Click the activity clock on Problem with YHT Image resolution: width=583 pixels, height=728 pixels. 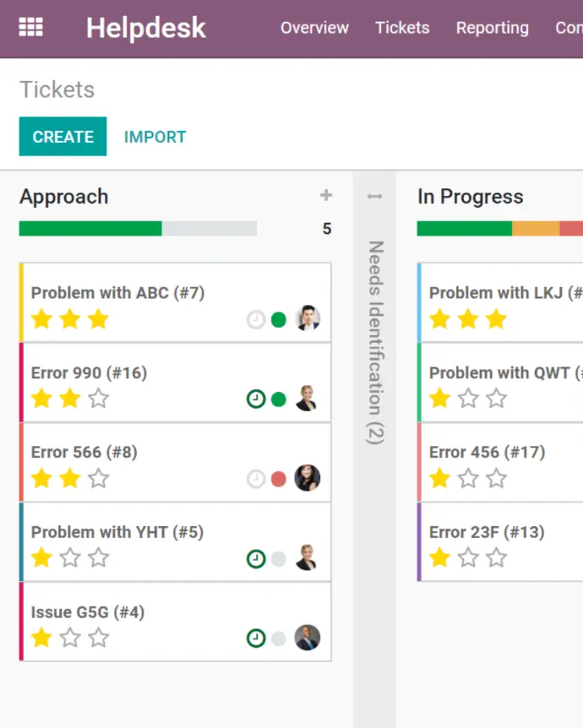tap(256, 558)
